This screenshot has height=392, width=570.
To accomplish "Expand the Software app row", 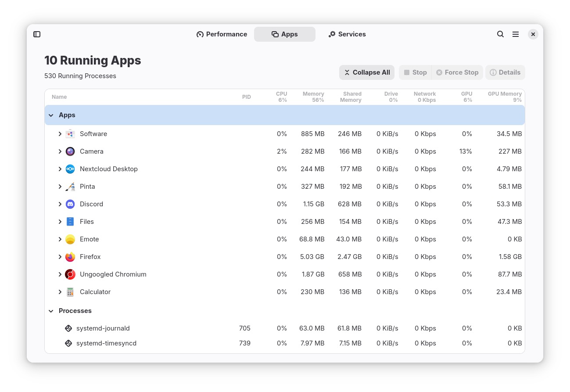I will pyautogui.click(x=60, y=134).
